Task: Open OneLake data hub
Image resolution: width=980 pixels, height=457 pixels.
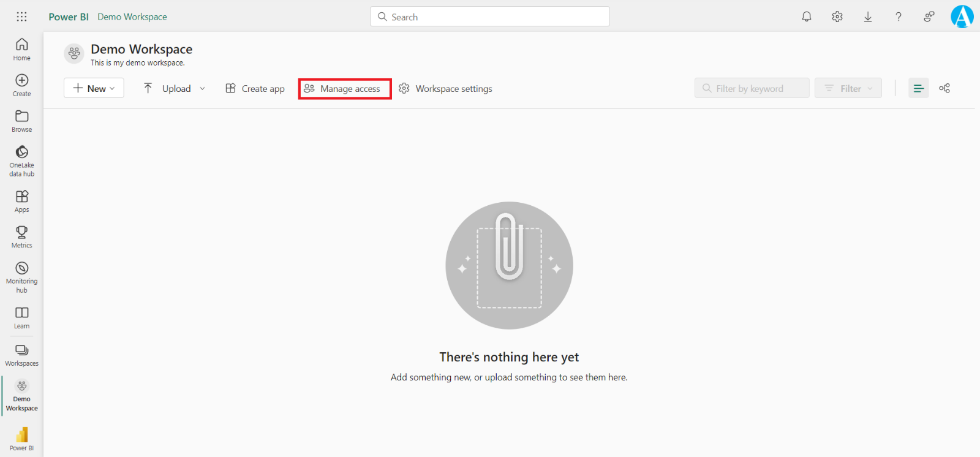Action: pyautogui.click(x=21, y=161)
